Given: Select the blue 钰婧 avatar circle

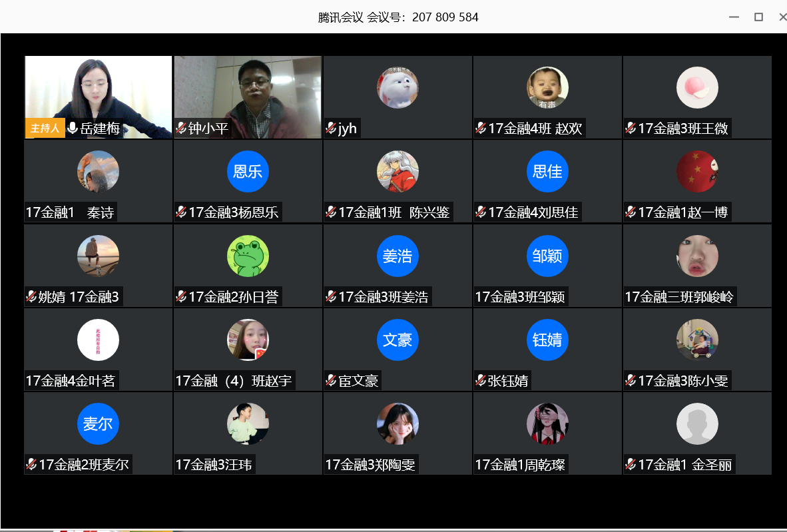Looking at the screenshot, I should pyautogui.click(x=547, y=340).
